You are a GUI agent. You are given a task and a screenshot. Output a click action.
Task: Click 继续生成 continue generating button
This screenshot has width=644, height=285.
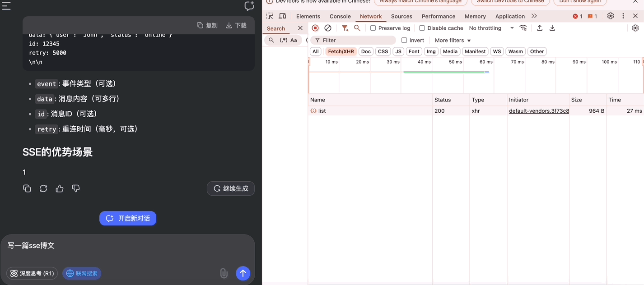231,188
